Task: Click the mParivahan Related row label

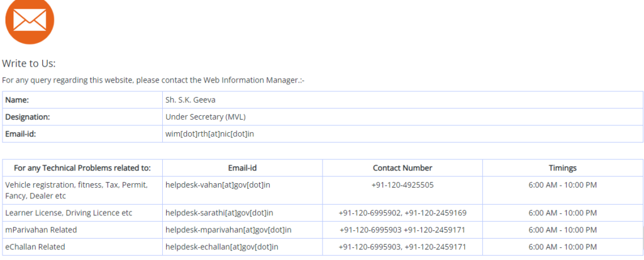Action: point(41,230)
